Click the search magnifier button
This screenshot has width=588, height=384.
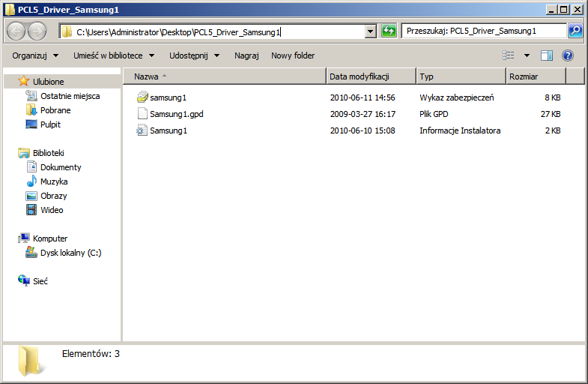pos(575,31)
